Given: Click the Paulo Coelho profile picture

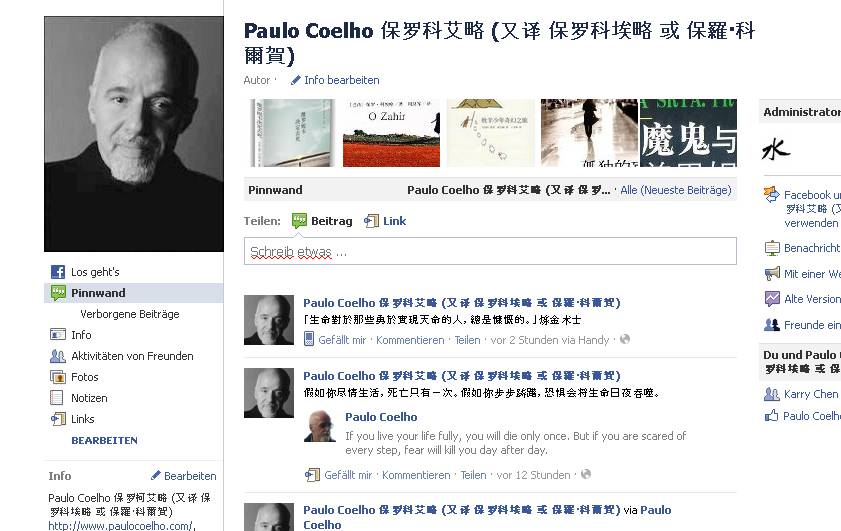Looking at the screenshot, I should (134, 134).
